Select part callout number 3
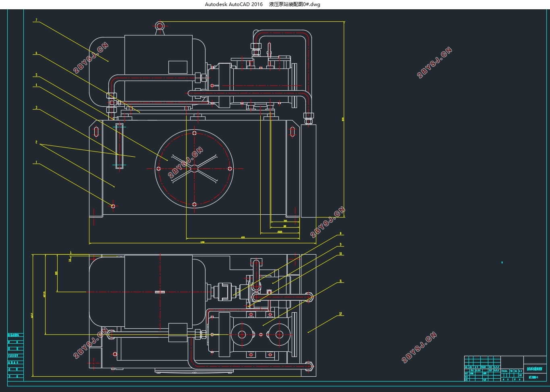The image size is (550, 392). click(x=36, y=108)
